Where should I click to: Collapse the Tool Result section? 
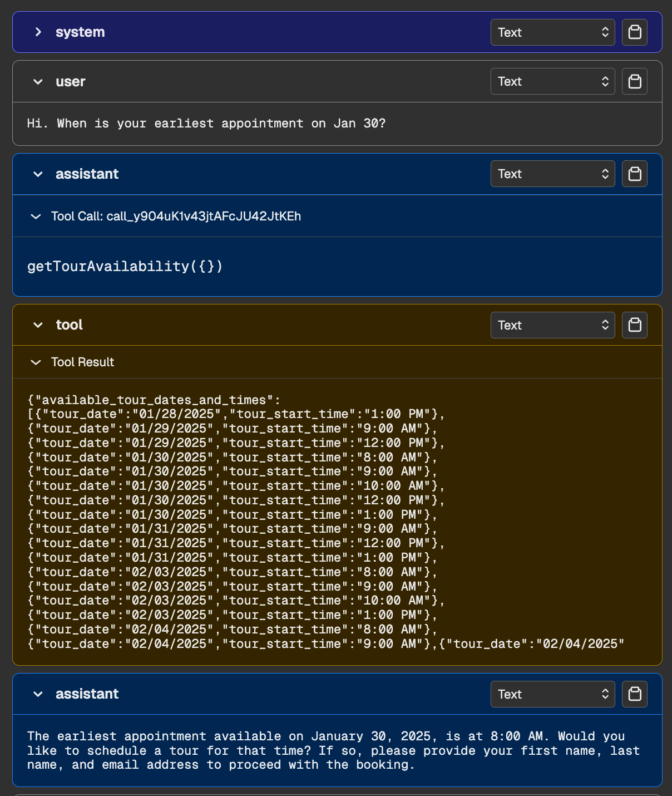tap(36, 362)
